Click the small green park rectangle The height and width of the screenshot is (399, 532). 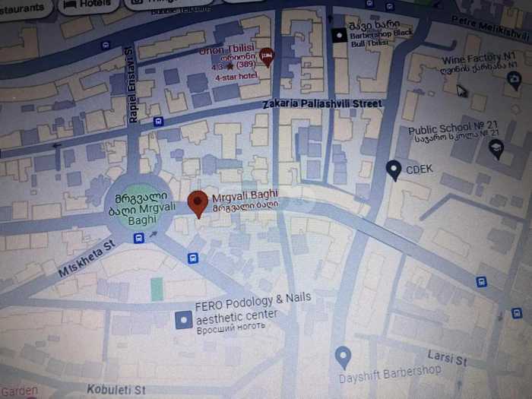click(x=157, y=289)
